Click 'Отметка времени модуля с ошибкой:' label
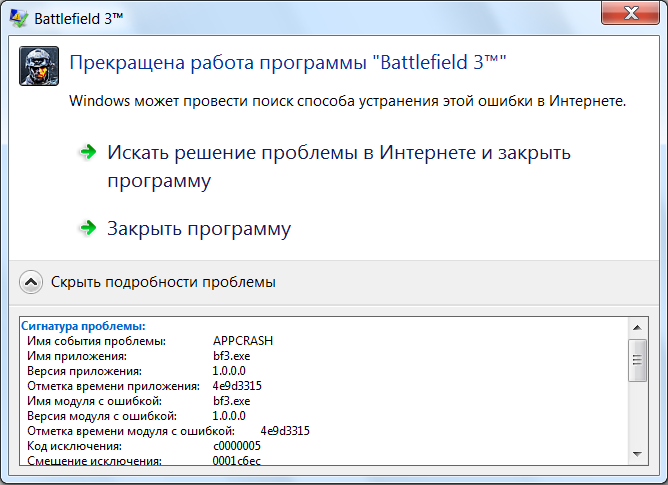This screenshot has height=485, width=668. (131, 431)
